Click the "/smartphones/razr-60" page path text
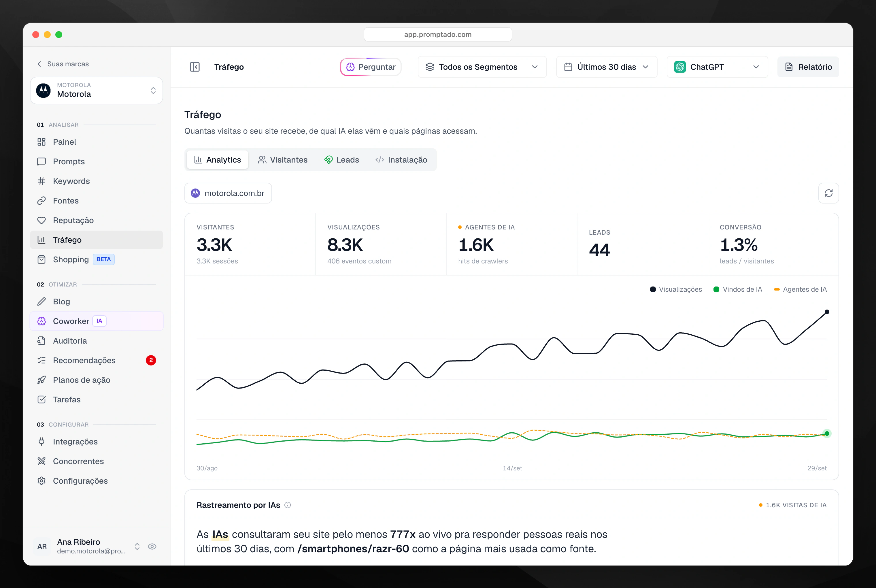This screenshot has width=876, height=588. point(353,549)
